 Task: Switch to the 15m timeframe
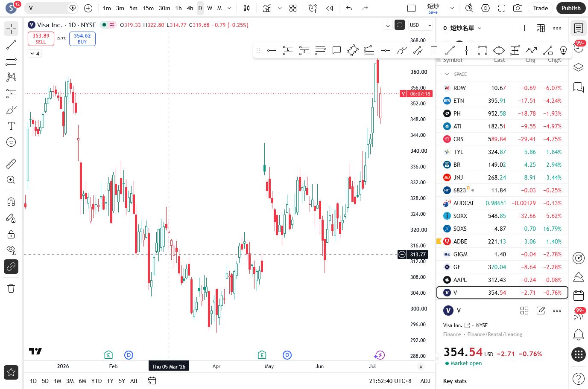pyautogui.click(x=148, y=8)
